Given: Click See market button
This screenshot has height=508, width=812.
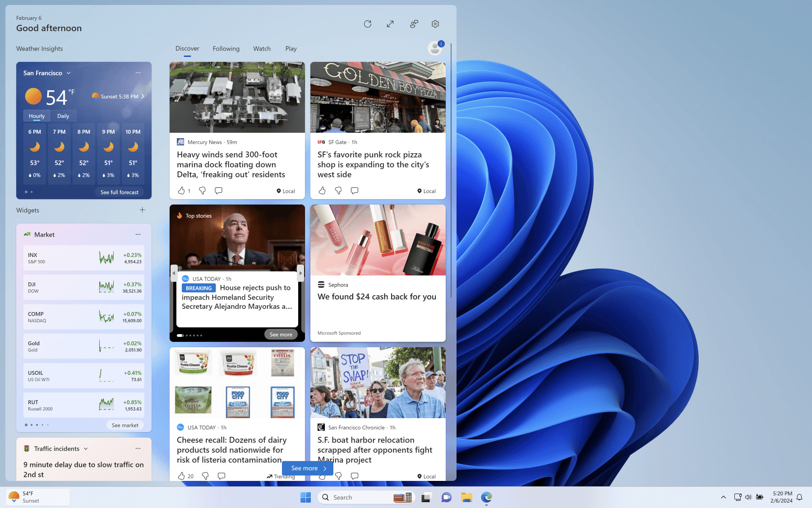Looking at the screenshot, I should 125,425.
